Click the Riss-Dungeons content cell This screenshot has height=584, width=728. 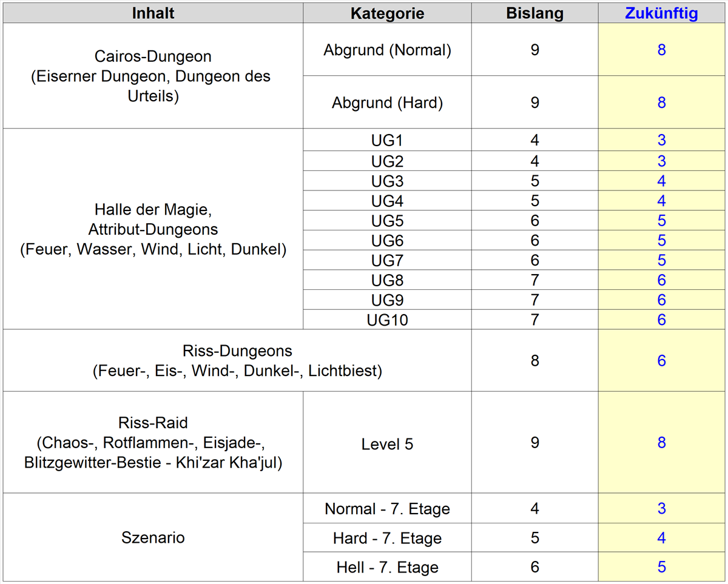pos(237,361)
